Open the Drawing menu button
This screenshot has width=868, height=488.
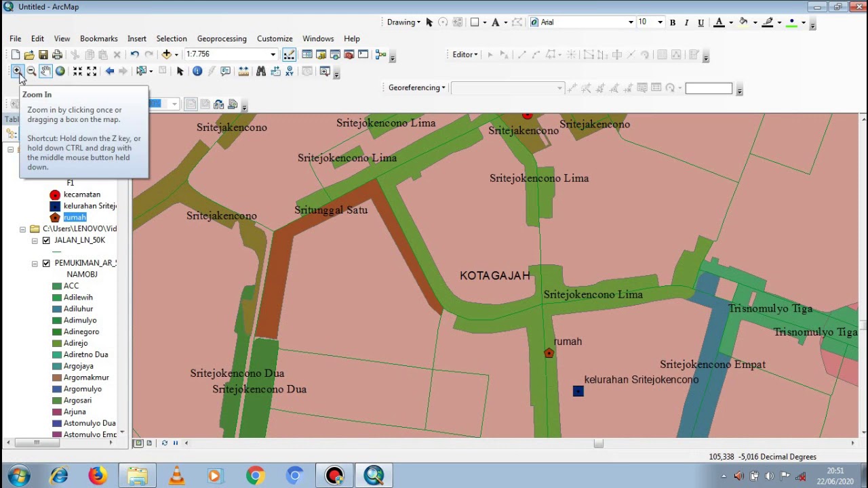403,22
